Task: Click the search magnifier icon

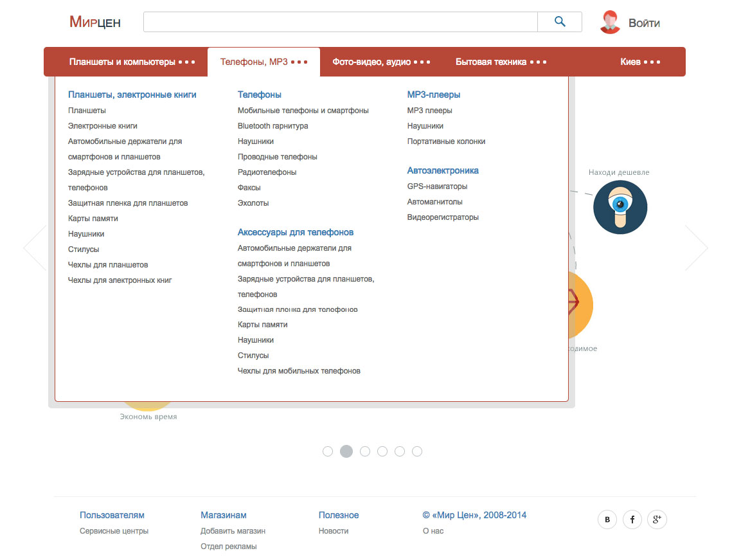Action: coord(558,21)
